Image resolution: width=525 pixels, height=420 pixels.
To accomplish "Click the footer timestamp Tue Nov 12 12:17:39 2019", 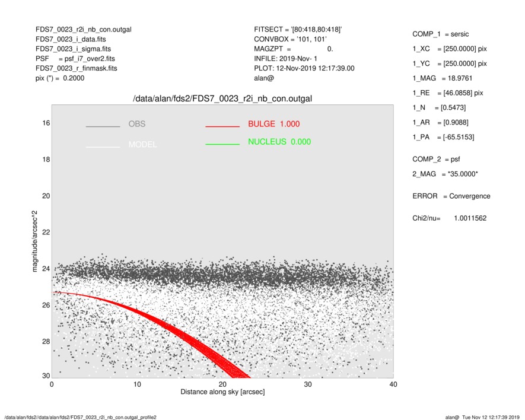I will click(x=491, y=417).
